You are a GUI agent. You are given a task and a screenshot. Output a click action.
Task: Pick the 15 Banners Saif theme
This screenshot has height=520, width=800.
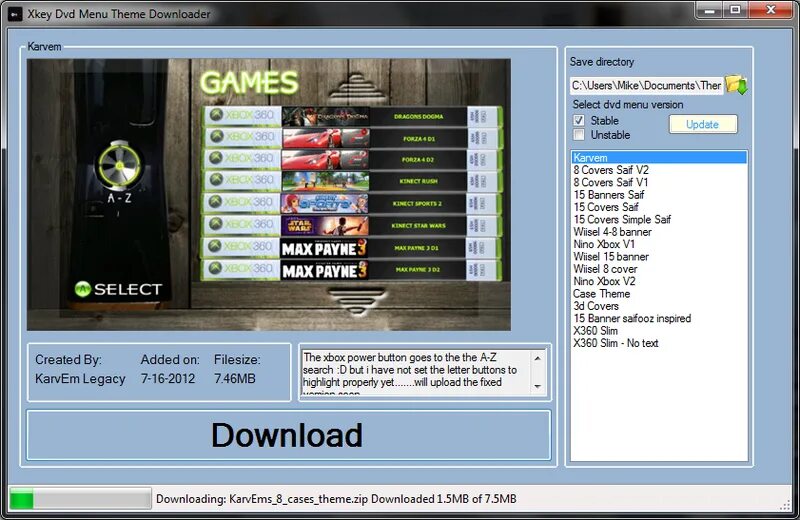click(x=659, y=194)
